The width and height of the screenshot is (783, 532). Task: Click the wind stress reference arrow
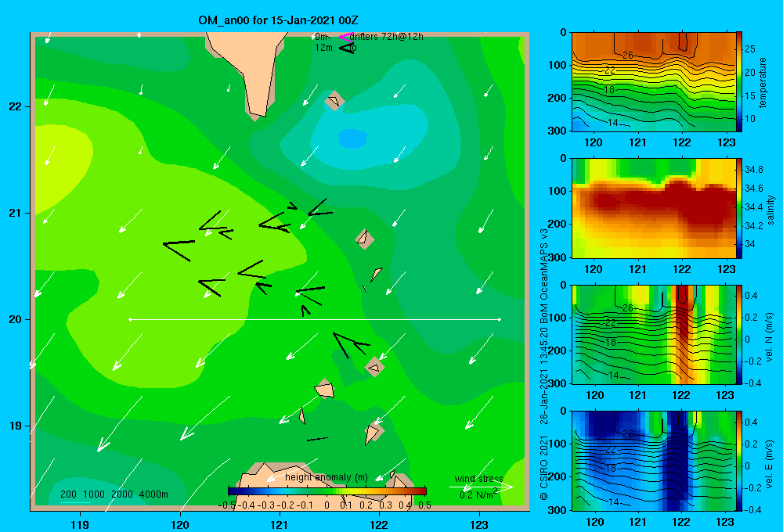point(481,487)
